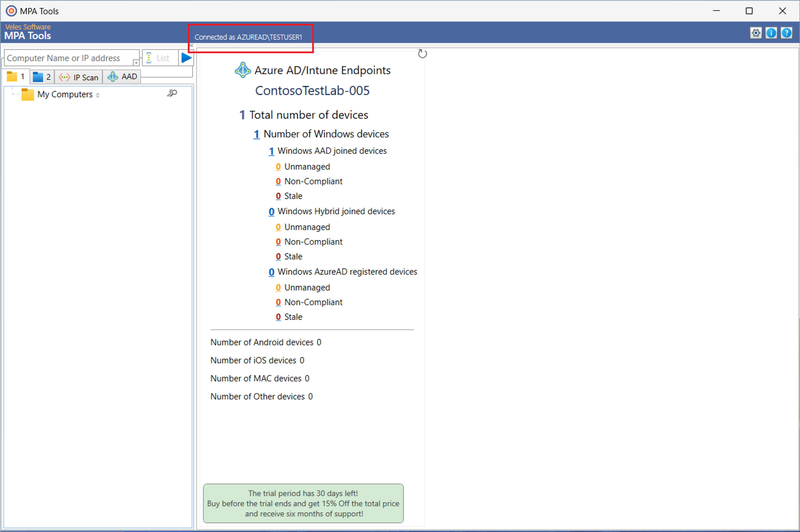This screenshot has height=532, width=800.
Task: Open the Windows AAD joined devices count
Action: click(271, 151)
